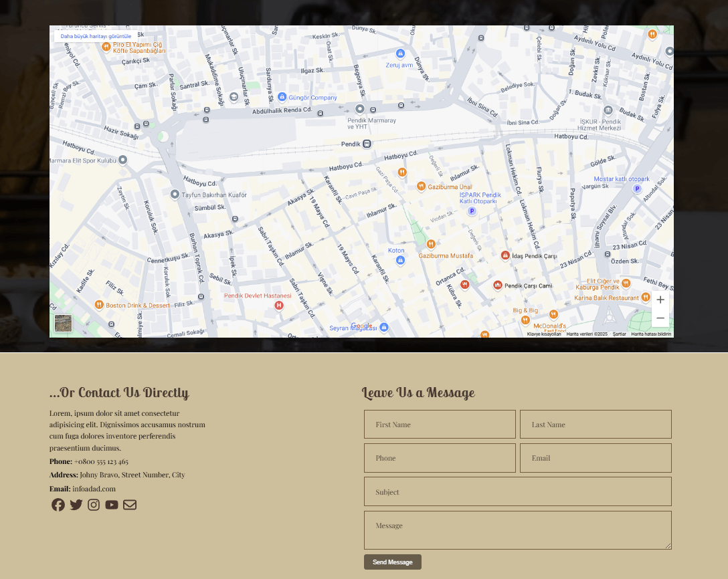Focus the First Name field
The image size is (728, 579).
tap(440, 424)
